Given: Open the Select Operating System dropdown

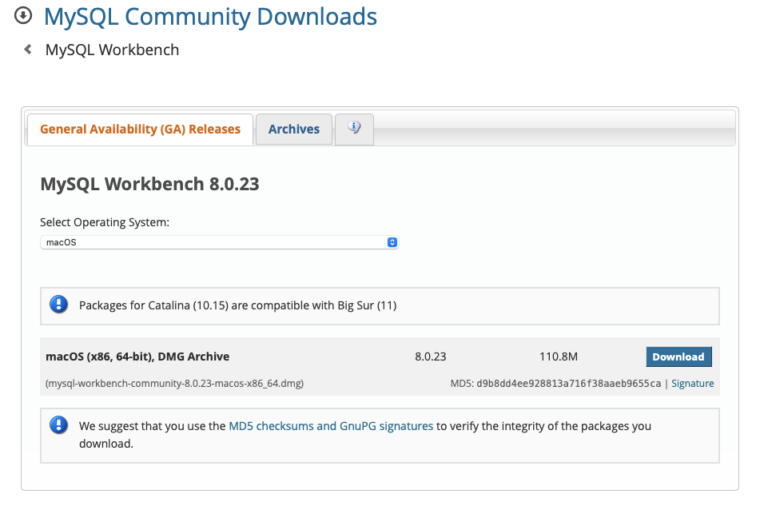Looking at the screenshot, I should (219, 242).
